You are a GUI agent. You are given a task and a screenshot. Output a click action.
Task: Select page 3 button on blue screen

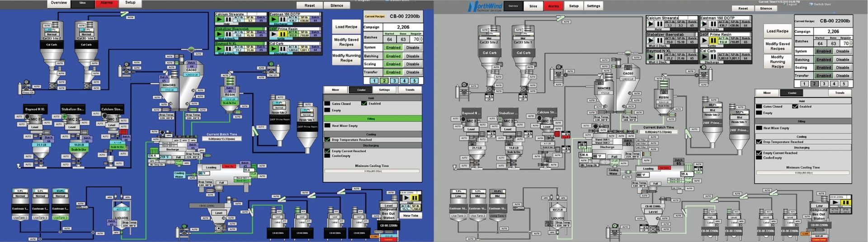pos(394,81)
